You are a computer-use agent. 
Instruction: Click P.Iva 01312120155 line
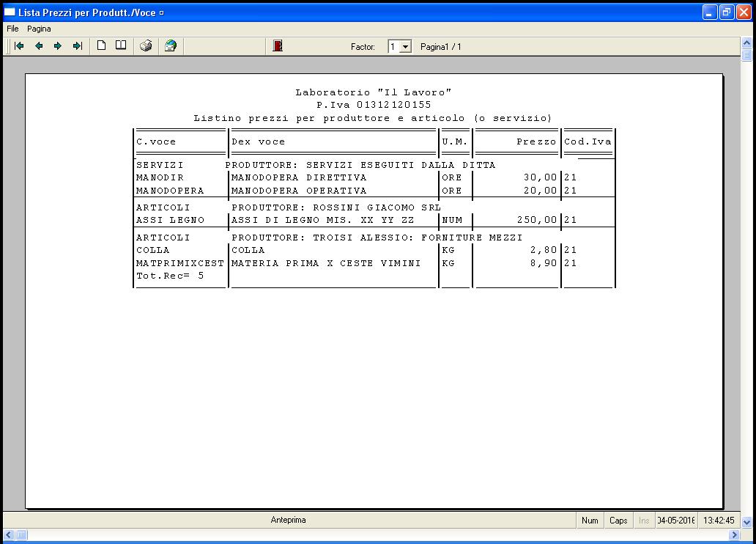click(374, 104)
